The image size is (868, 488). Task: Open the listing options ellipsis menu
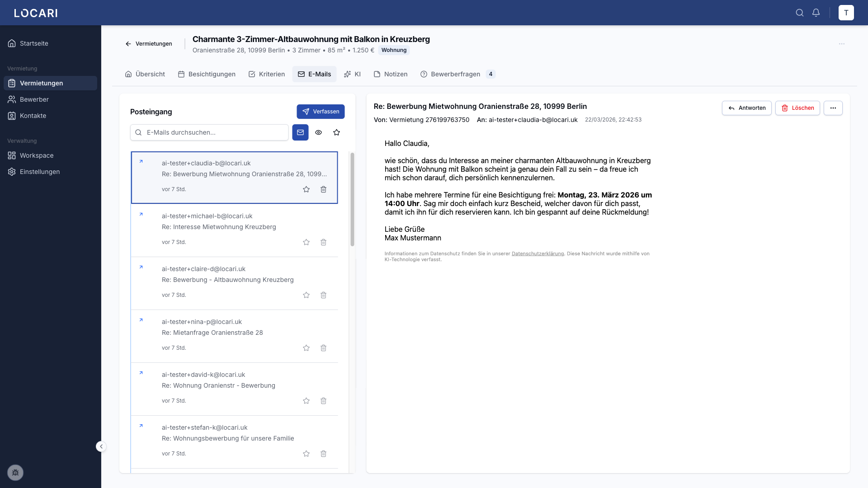point(841,44)
